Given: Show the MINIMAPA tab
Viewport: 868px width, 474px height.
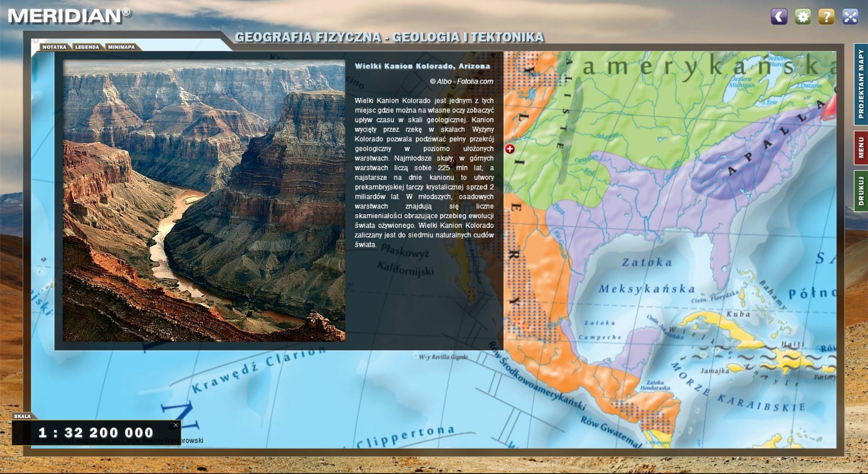Looking at the screenshot, I should [121, 47].
